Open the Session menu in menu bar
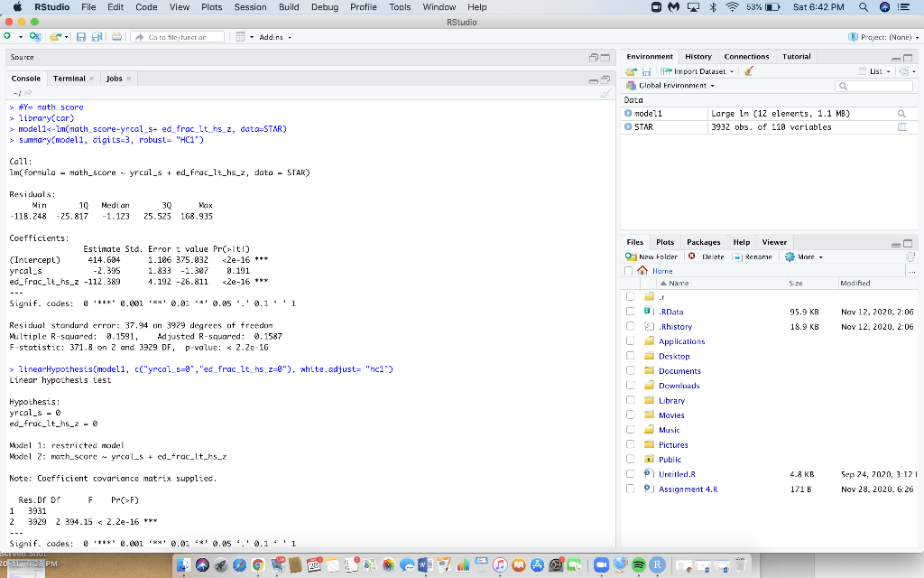 tap(250, 7)
